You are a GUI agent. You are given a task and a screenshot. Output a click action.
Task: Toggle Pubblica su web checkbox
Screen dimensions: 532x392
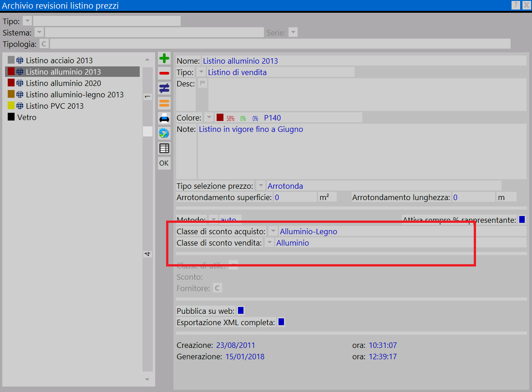pos(241,311)
